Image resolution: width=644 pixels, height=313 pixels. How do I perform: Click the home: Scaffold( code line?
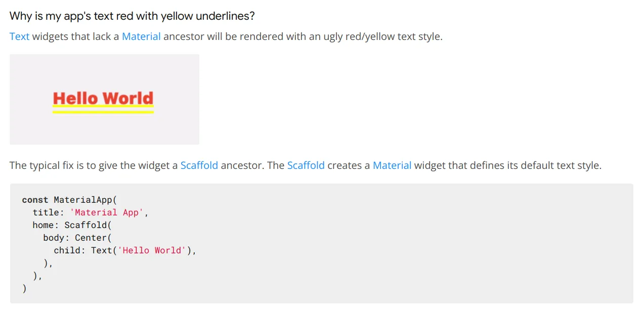click(x=72, y=225)
